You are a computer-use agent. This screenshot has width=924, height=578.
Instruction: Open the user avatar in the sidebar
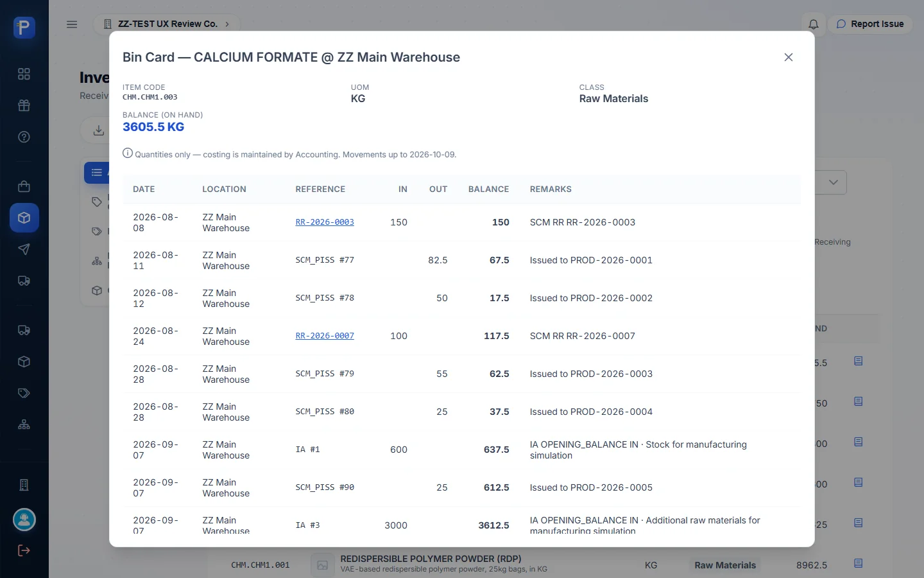tap(24, 520)
